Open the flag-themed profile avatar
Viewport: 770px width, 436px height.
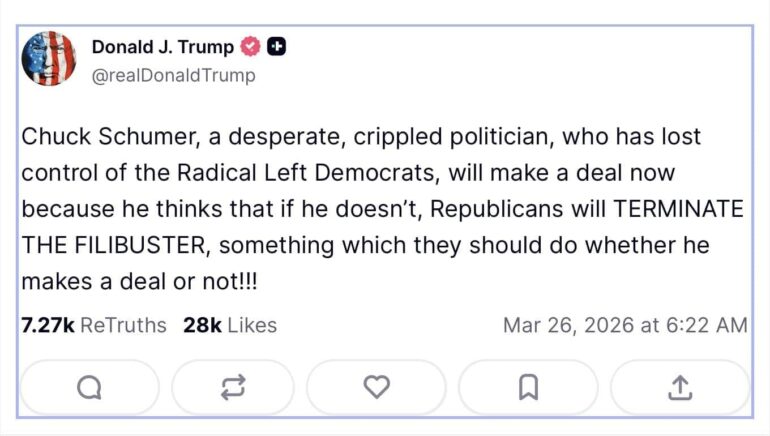tap(49, 58)
